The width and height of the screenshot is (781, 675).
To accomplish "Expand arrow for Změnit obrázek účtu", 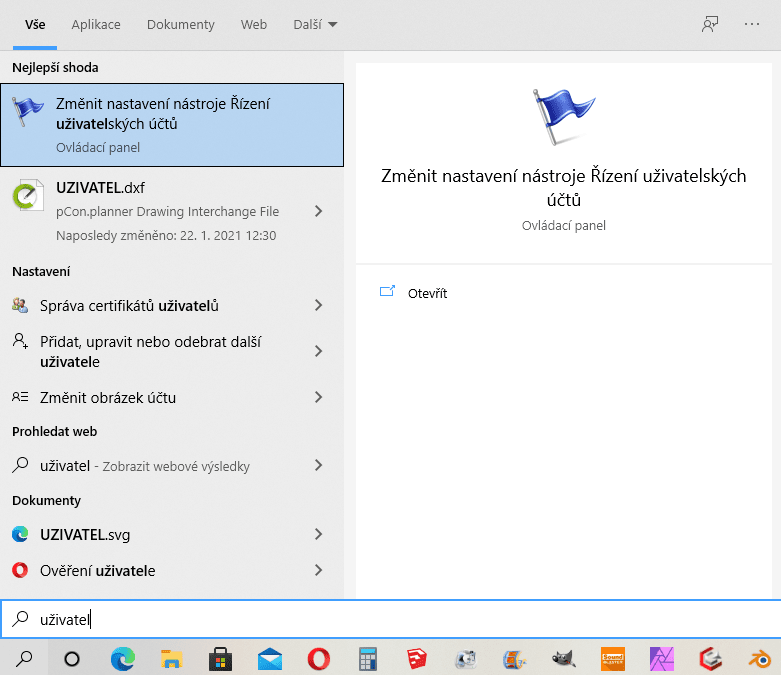I will [318, 397].
